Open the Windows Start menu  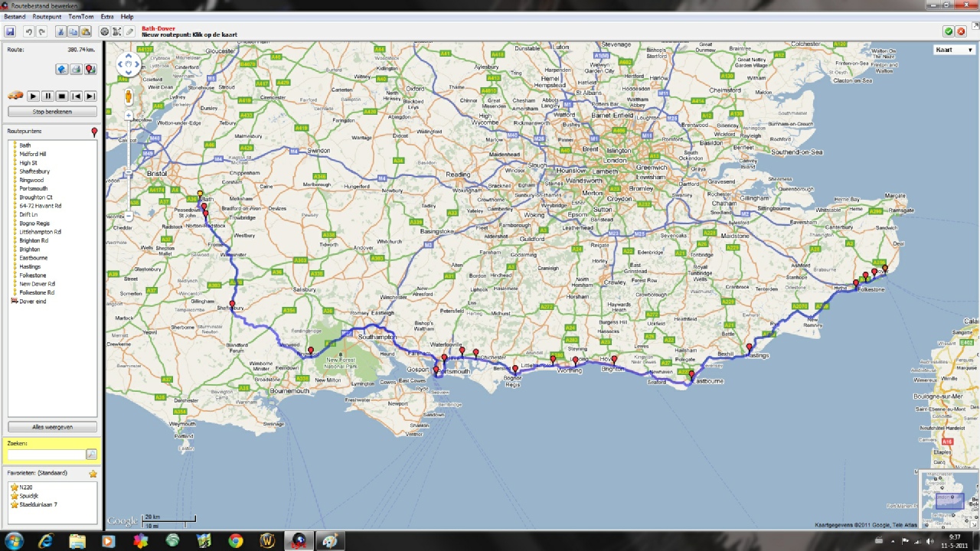(13, 541)
